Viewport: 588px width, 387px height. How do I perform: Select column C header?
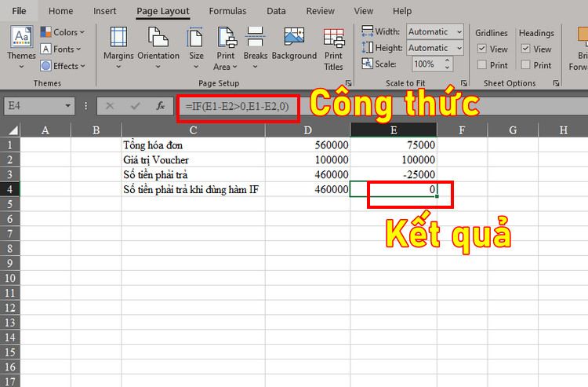tap(193, 130)
